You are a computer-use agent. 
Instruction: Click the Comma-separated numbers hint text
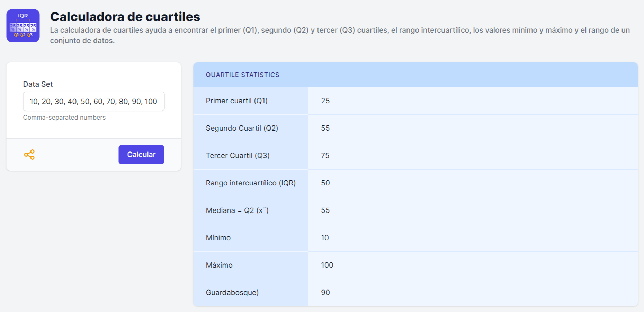(x=64, y=118)
